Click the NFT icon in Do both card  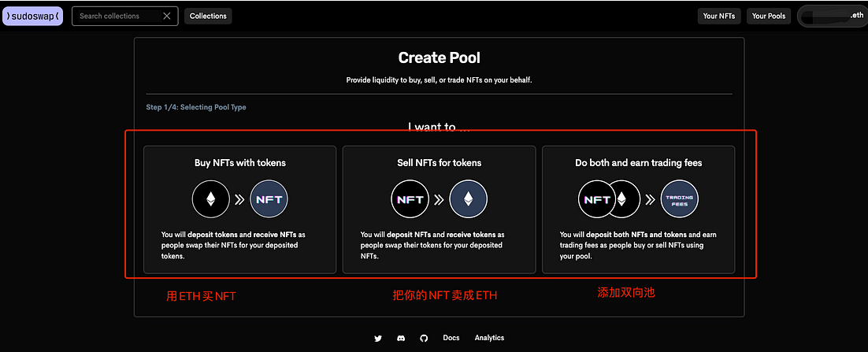[x=597, y=199]
